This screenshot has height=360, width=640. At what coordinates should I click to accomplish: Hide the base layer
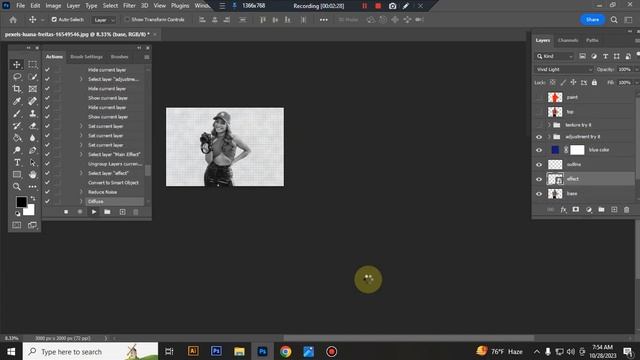pyautogui.click(x=539, y=194)
